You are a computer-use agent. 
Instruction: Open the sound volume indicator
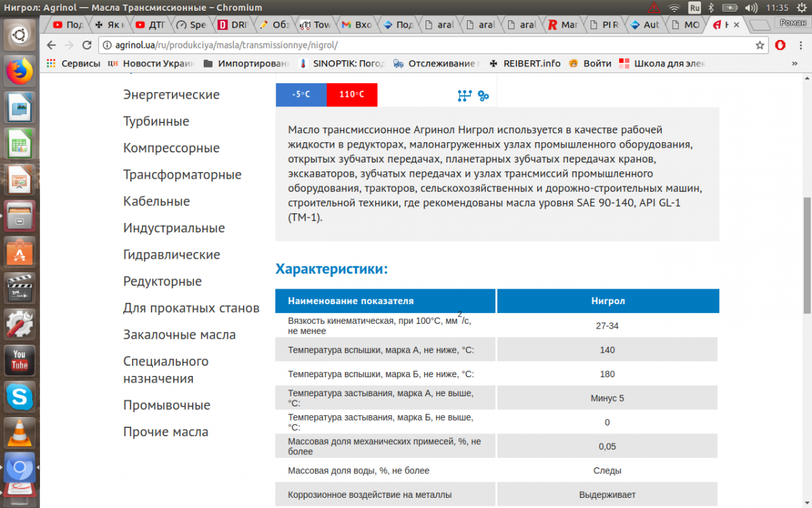(x=752, y=8)
